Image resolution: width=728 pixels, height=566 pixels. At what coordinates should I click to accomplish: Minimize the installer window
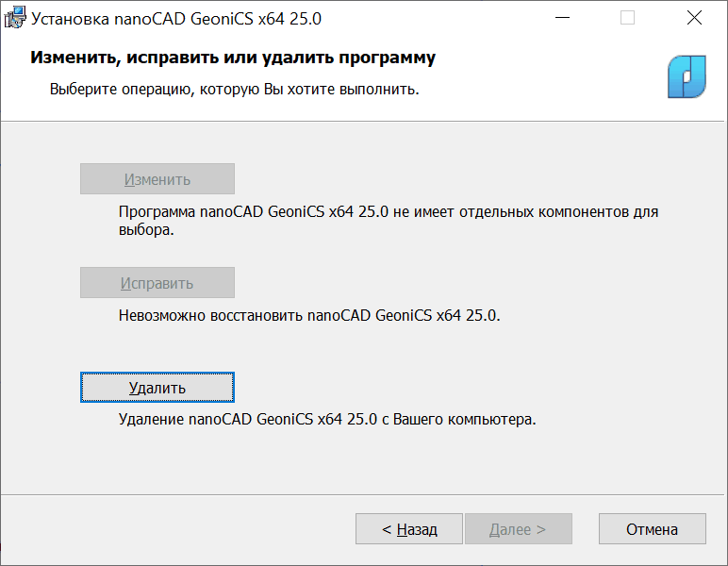coord(562,18)
